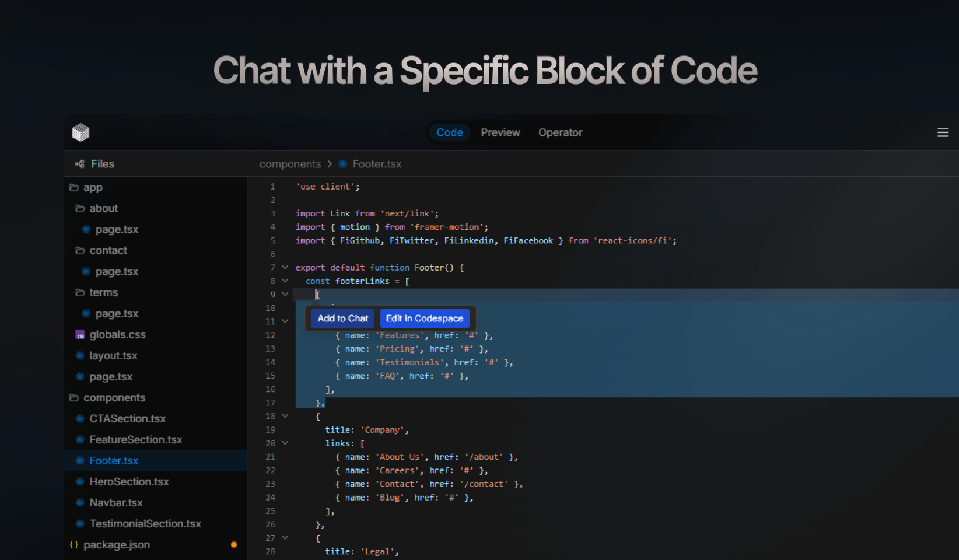Collapse the fold arrow at line 18
This screenshot has height=560, width=959.
coord(285,416)
